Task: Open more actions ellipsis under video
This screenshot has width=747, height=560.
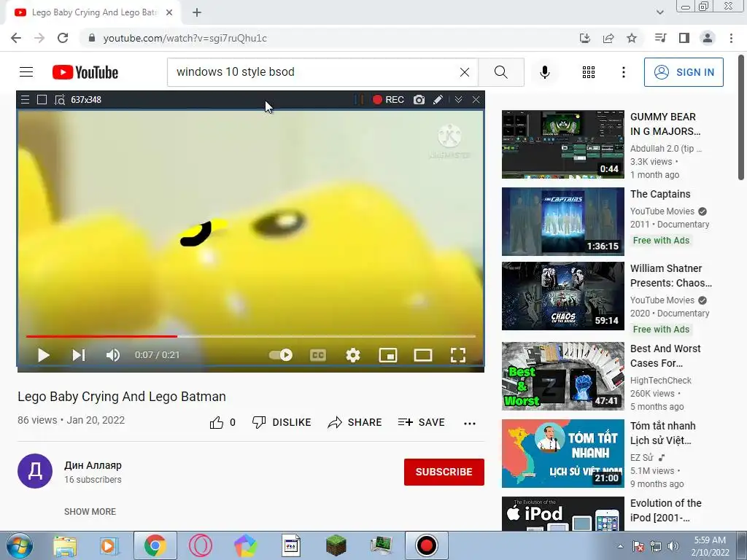Action: coord(470,424)
